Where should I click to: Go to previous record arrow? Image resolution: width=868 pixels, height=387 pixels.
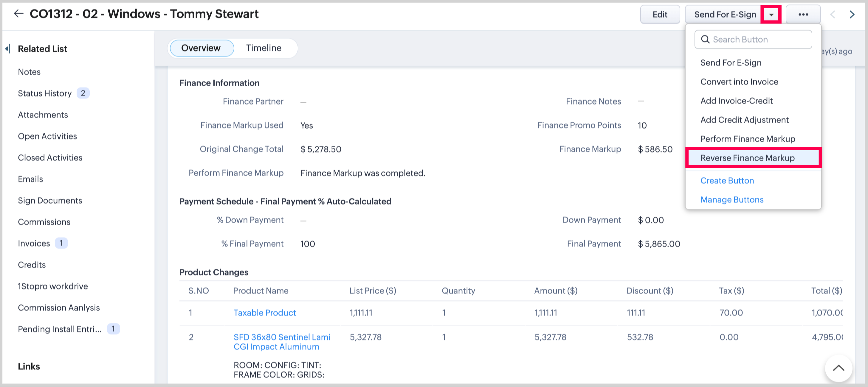coord(833,15)
